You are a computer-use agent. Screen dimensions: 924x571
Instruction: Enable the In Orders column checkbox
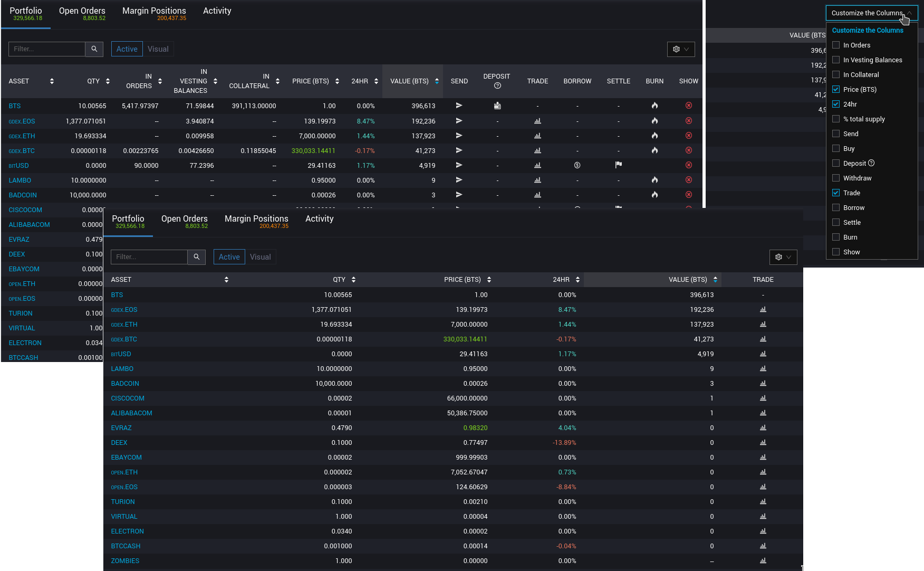(x=836, y=45)
